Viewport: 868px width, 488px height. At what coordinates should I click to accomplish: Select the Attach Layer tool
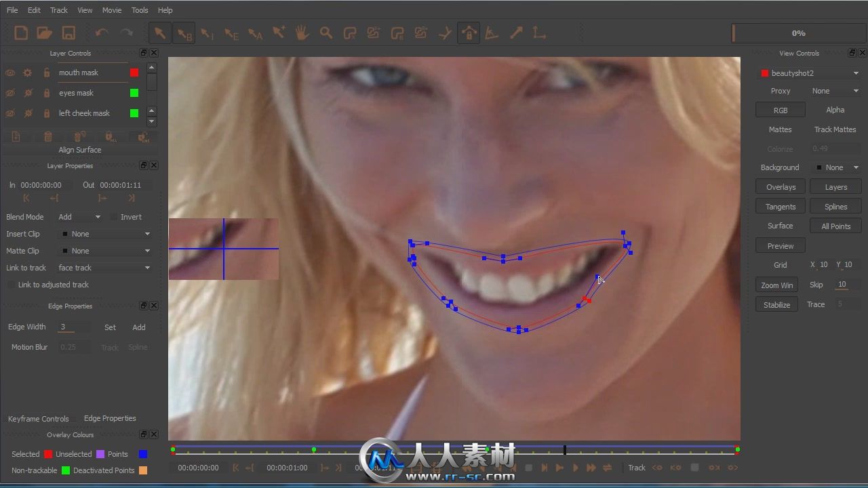tap(445, 33)
